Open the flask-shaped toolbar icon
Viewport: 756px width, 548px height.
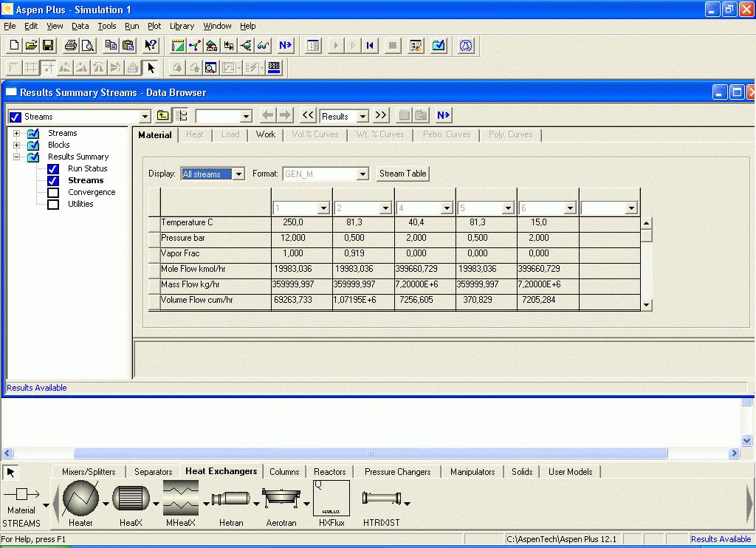[465, 45]
